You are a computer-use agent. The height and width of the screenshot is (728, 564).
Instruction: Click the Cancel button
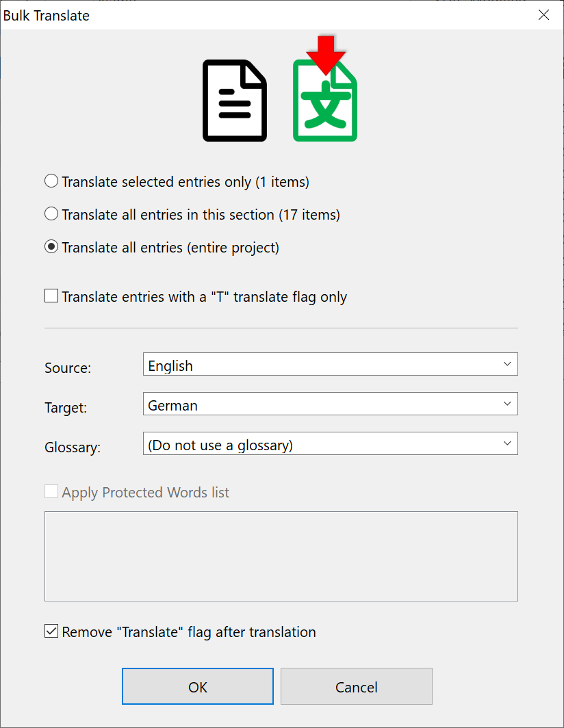(x=357, y=687)
